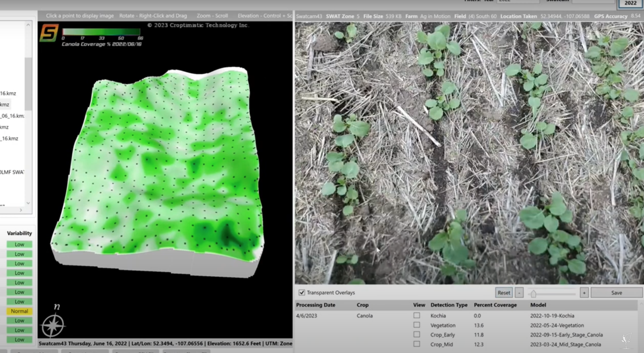Click the Swatcam43 label in image header

309,16
